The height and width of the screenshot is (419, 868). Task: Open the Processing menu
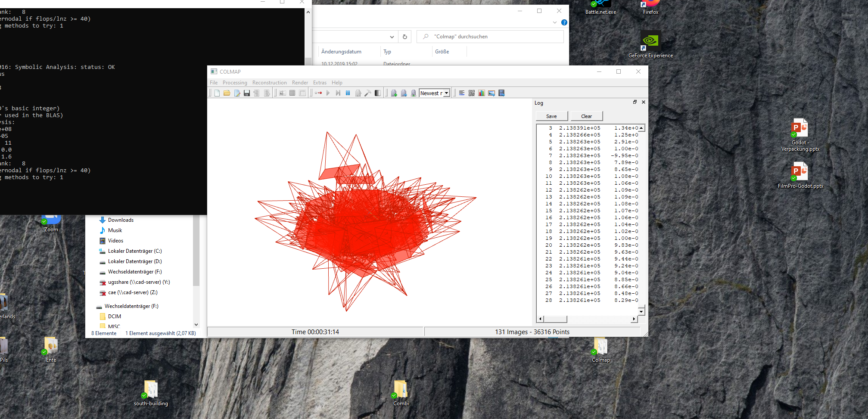[x=235, y=83]
